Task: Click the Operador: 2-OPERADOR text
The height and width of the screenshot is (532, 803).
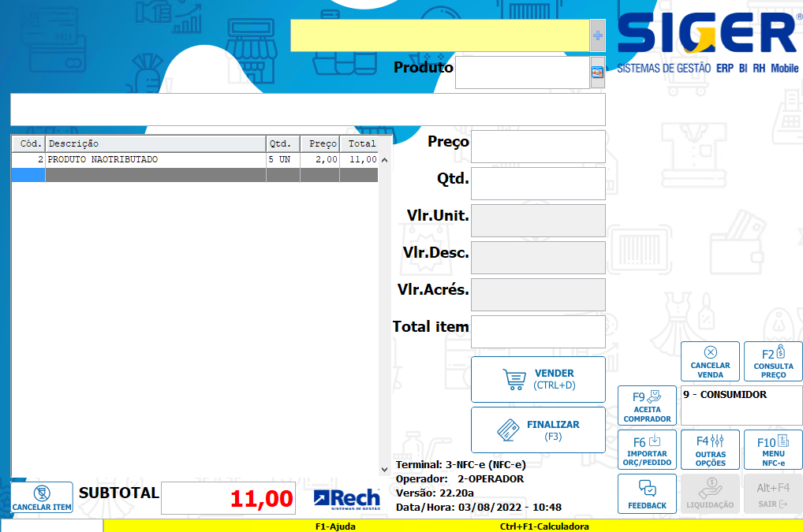Action: 460,479
